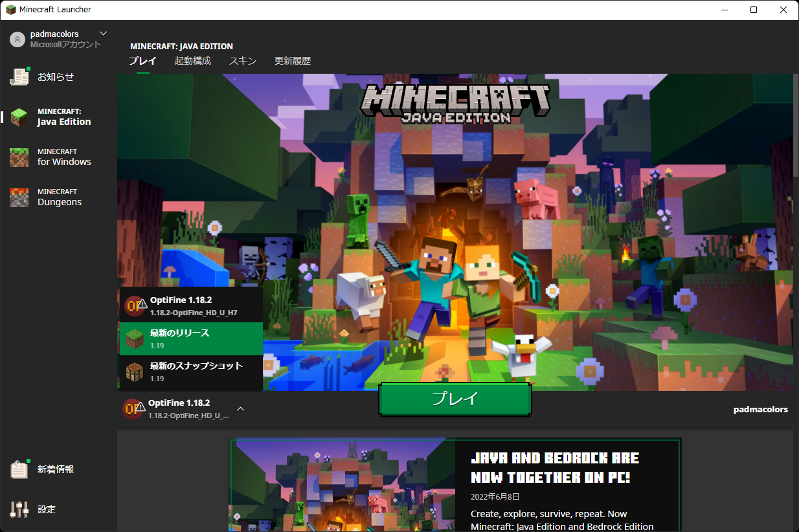
Task: Open Minecraft for Windows sidebar icon
Action: [19, 157]
